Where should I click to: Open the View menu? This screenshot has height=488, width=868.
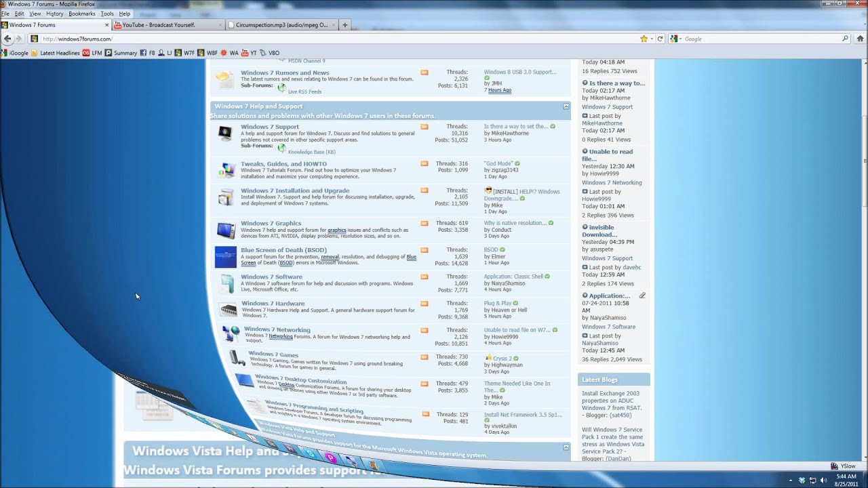click(x=35, y=14)
